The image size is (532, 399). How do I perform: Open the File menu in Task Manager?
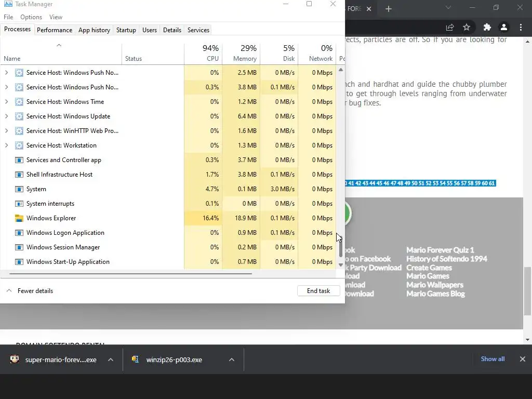tap(8, 17)
